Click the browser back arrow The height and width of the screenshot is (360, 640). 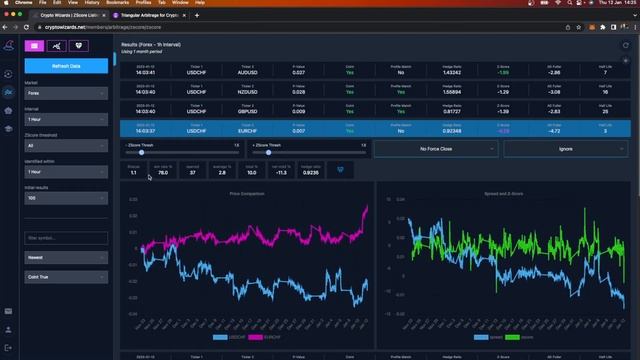5,27
